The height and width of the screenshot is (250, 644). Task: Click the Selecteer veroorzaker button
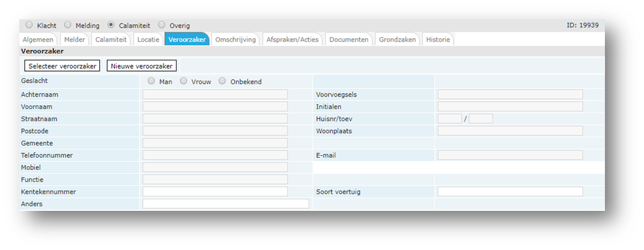tap(63, 66)
